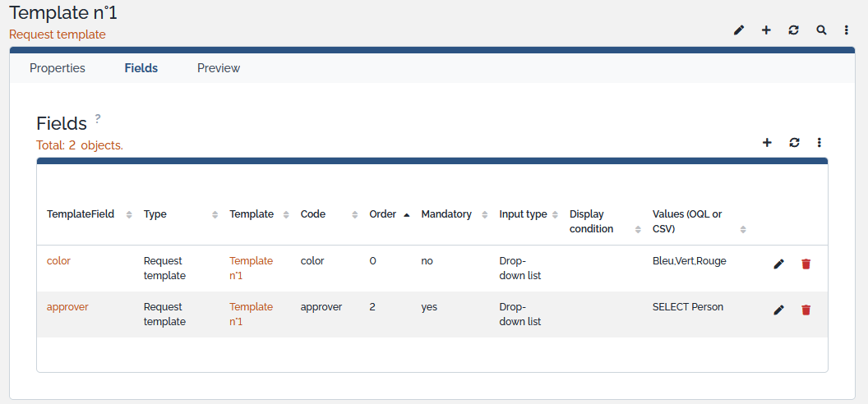Refresh the Template n°1 page
This screenshot has width=868, height=404.
tap(793, 30)
